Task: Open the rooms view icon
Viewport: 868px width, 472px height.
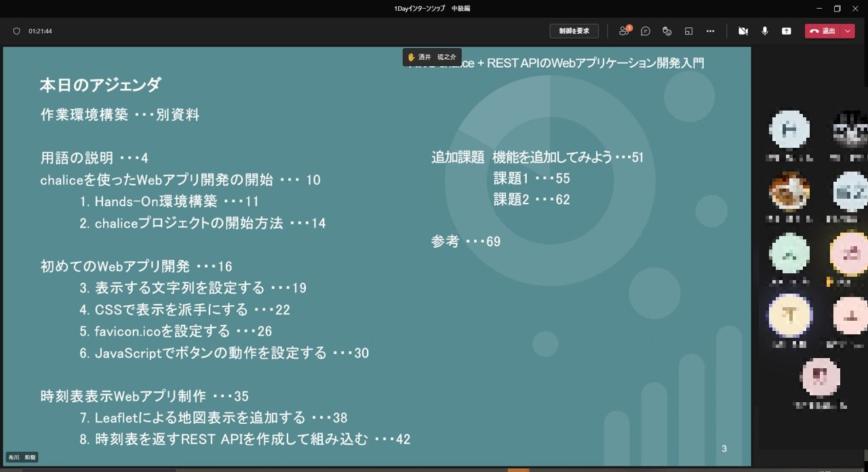Action: [688, 31]
